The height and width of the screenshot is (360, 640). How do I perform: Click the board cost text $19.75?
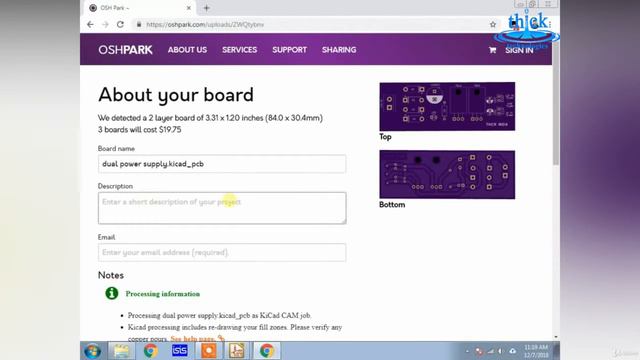[170, 130]
